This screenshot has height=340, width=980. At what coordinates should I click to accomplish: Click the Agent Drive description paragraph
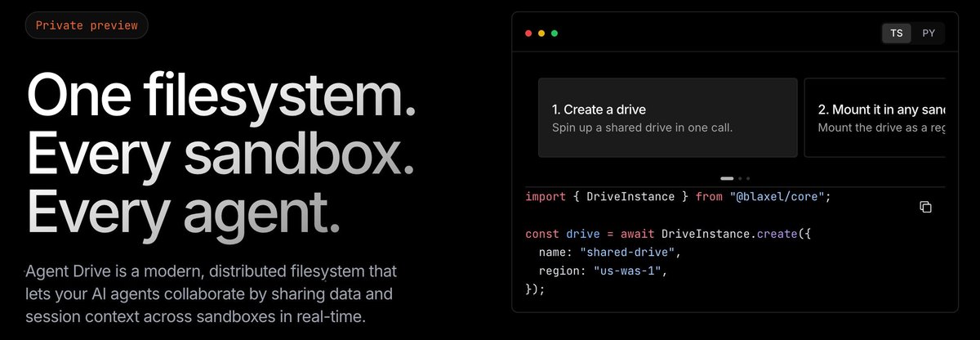point(212,293)
